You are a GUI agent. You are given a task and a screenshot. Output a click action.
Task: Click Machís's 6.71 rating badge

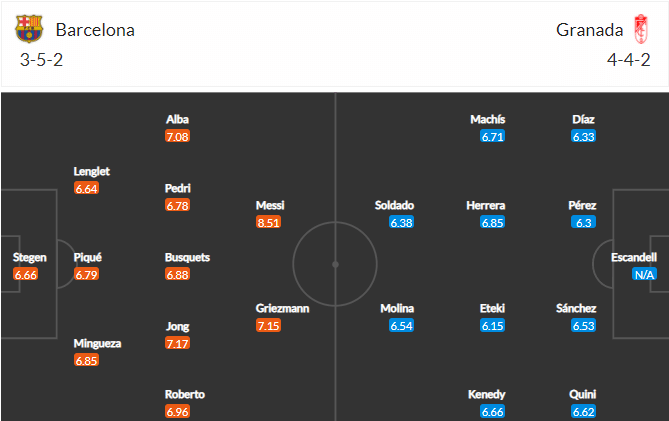pyautogui.click(x=492, y=136)
